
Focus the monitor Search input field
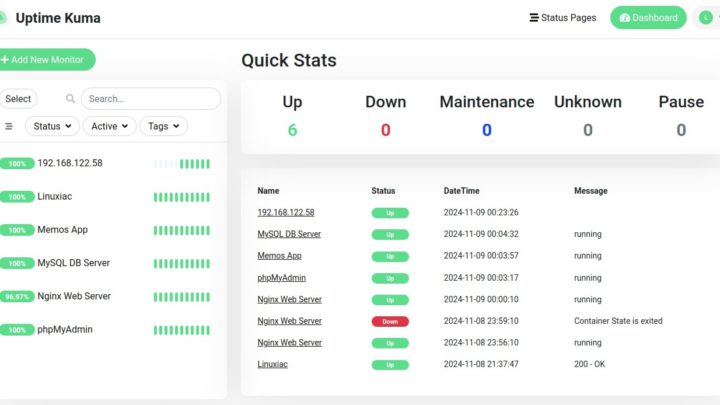(x=150, y=99)
